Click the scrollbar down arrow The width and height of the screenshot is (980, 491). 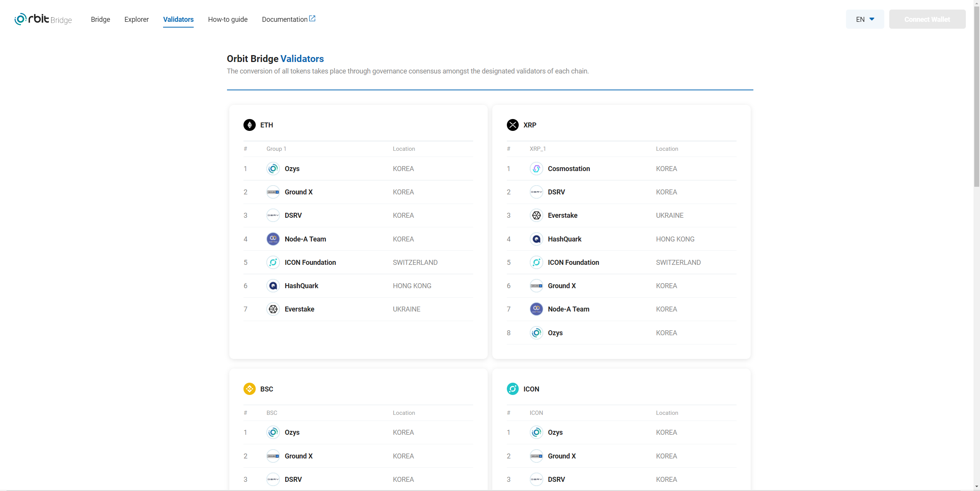[x=977, y=487]
